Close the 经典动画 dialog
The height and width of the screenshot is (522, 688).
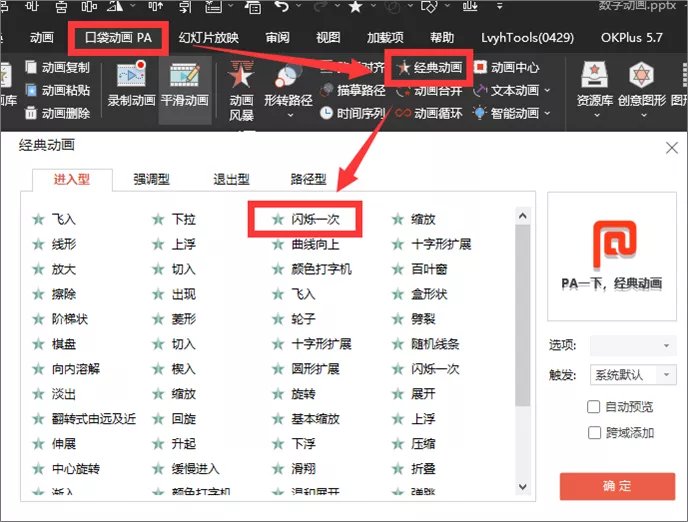click(x=672, y=148)
